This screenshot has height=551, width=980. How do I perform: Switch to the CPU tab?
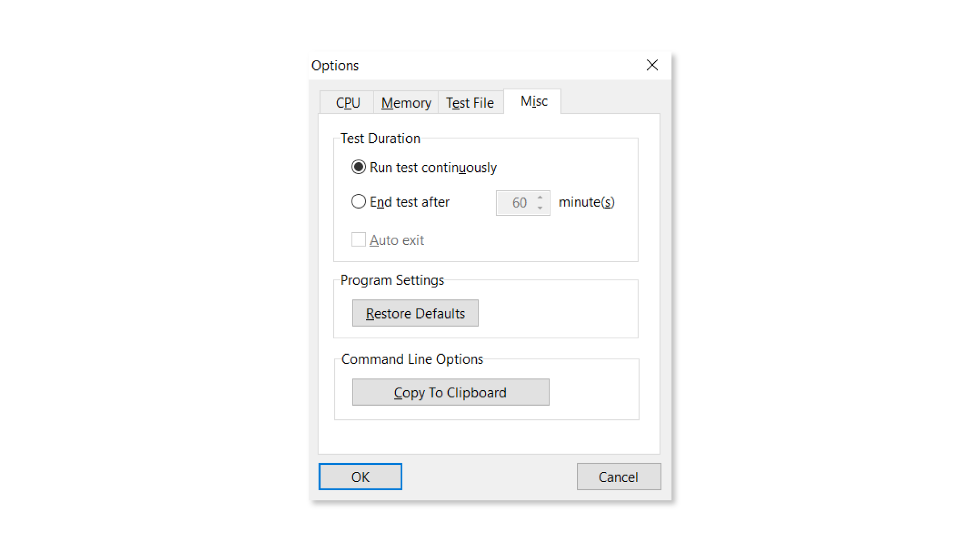pyautogui.click(x=348, y=103)
